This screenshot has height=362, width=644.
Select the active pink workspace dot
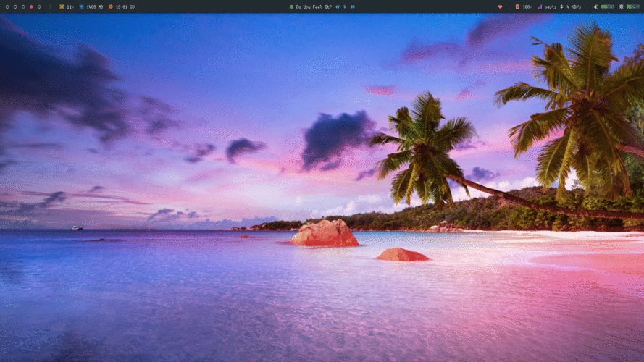31,7
